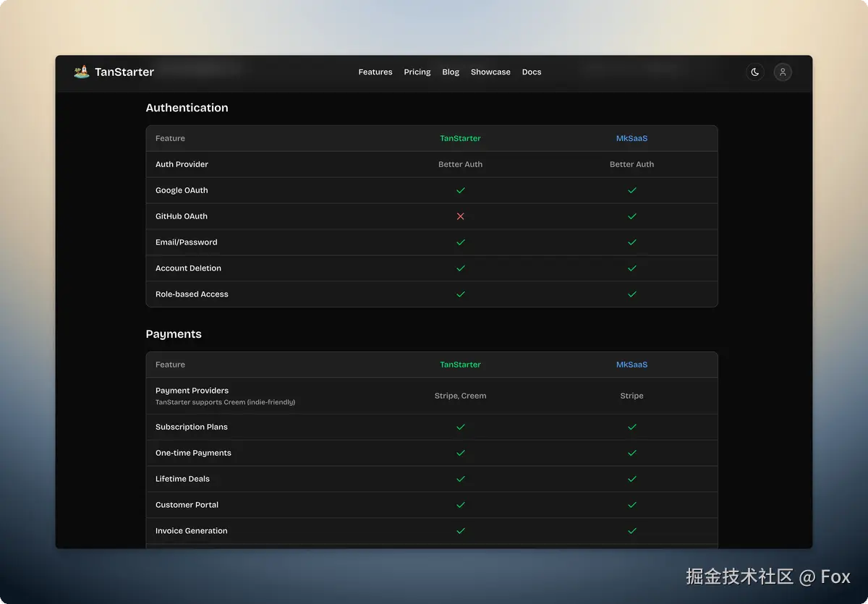Click Feature header in Authentication table
Image resolution: width=868 pixels, height=604 pixels.
pos(170,138)
